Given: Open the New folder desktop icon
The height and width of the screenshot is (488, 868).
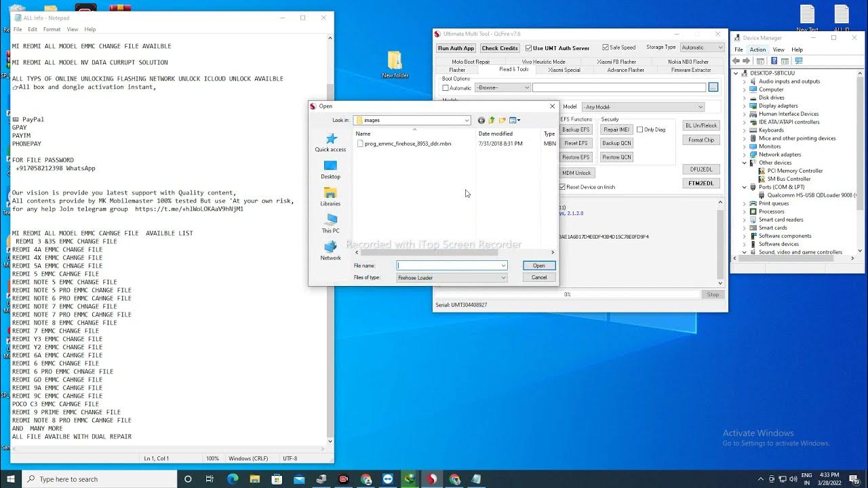Looking at the screenshot, I should point(395,64).
